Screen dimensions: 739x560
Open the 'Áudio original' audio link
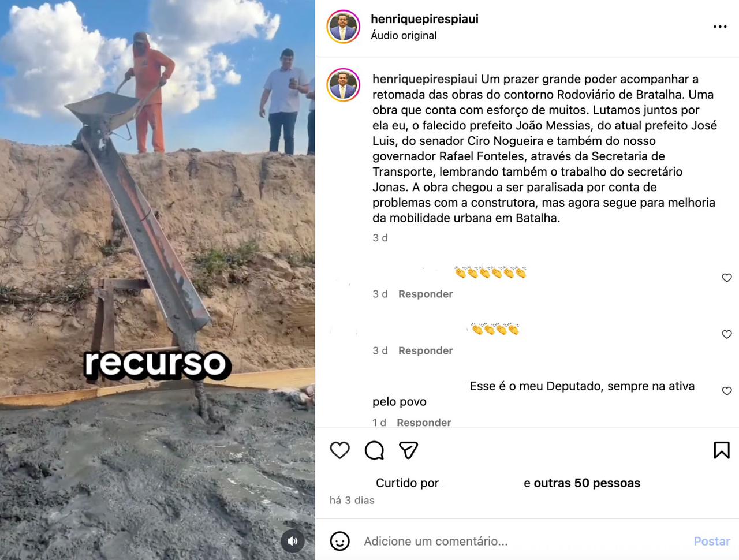click(x=404, y=35)
